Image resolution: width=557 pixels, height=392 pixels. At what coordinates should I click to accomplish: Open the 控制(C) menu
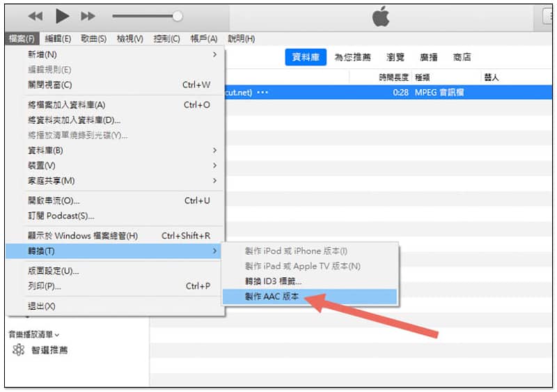tap(166, 39)
